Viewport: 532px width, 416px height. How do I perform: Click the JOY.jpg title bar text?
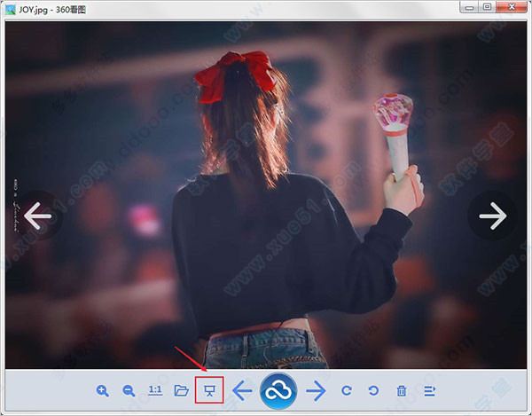35,7
